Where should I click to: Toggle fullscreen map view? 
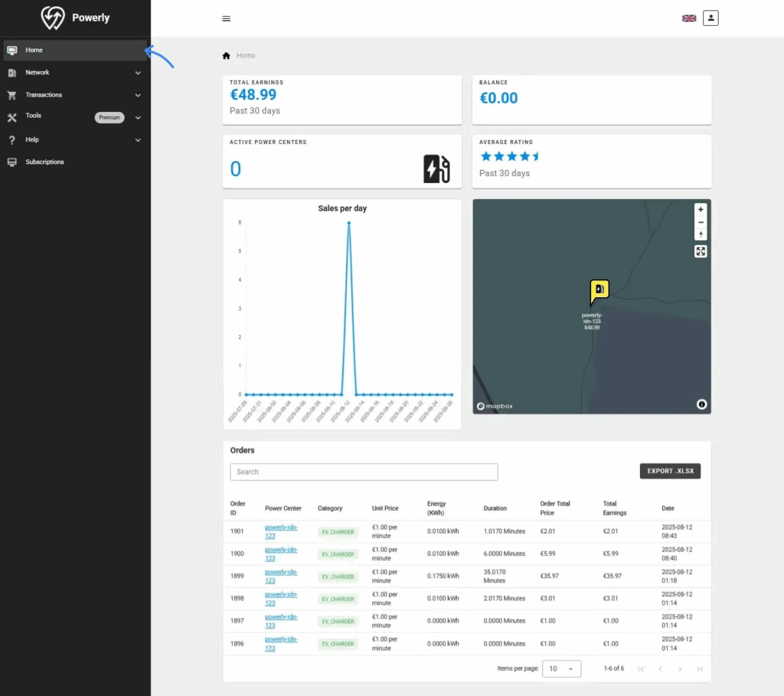point(701,251)
